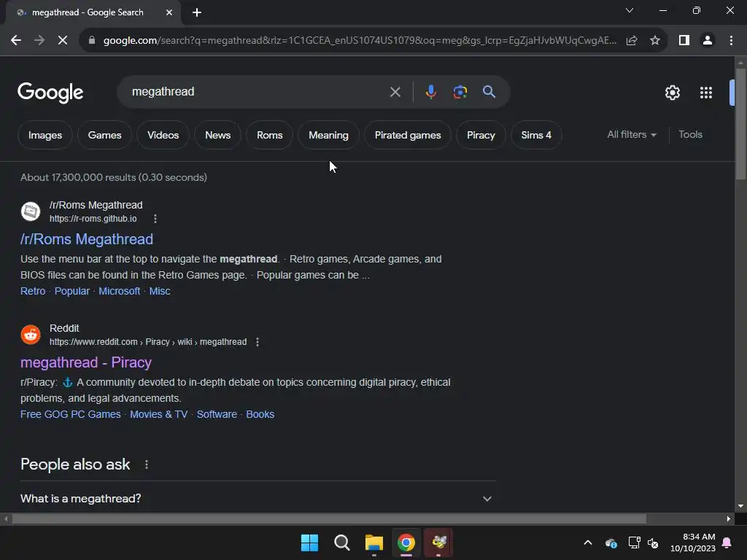Close the megathread Google Search tab
The height and width of the screenshot is (560, 747).
click(x=169, y=12)
